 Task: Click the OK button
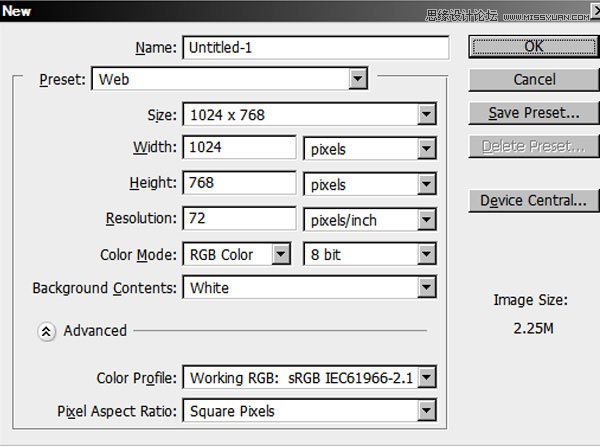[534, 47]
